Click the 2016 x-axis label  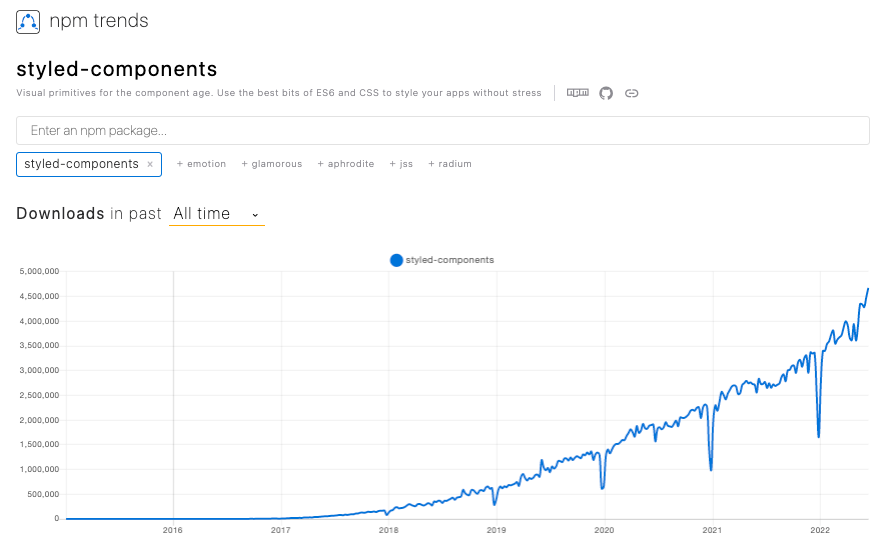click(173, 530)
